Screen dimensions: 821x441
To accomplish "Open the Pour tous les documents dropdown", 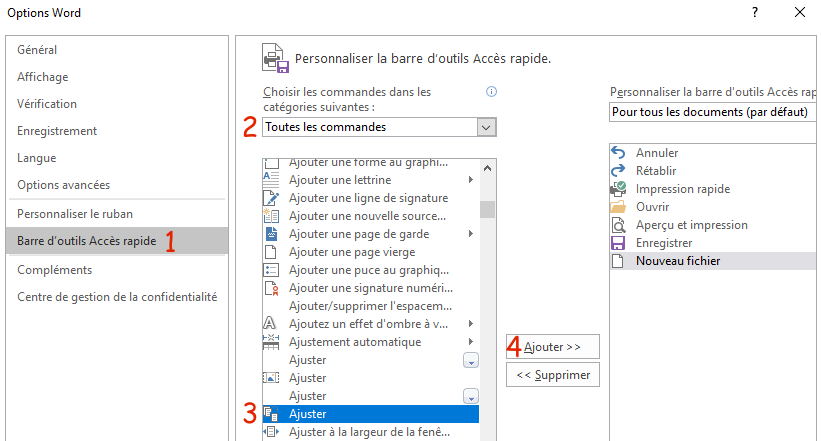I will pos(713,112).
